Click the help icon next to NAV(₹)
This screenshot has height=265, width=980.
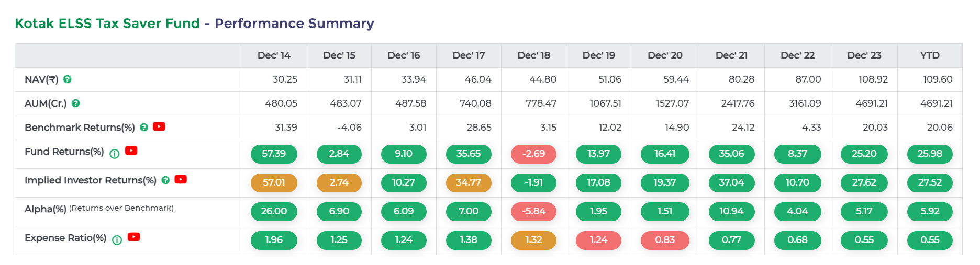point(68,79)
